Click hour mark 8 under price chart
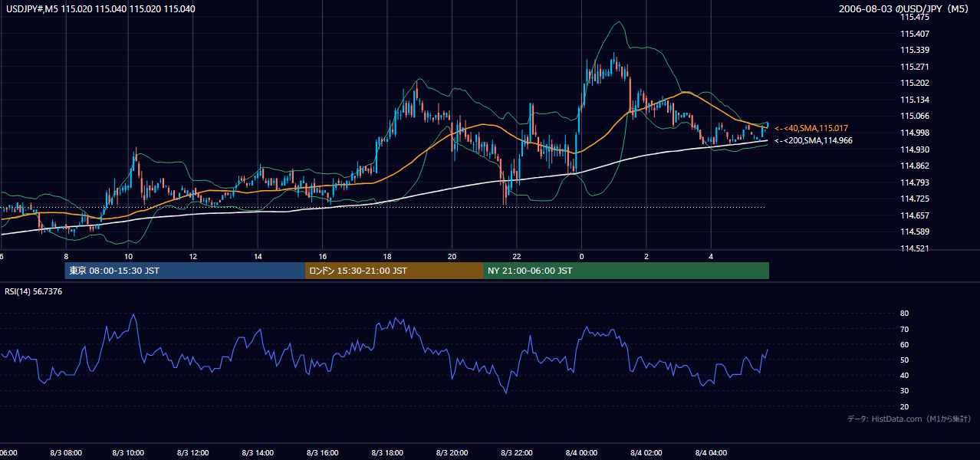 pyautogui.click(x=66, y=257)
